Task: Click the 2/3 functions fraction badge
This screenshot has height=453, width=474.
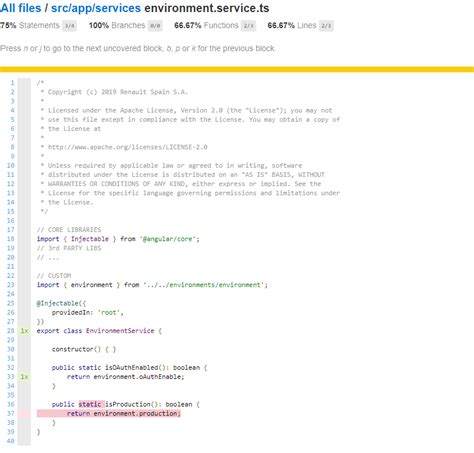Action: [248, 26]
